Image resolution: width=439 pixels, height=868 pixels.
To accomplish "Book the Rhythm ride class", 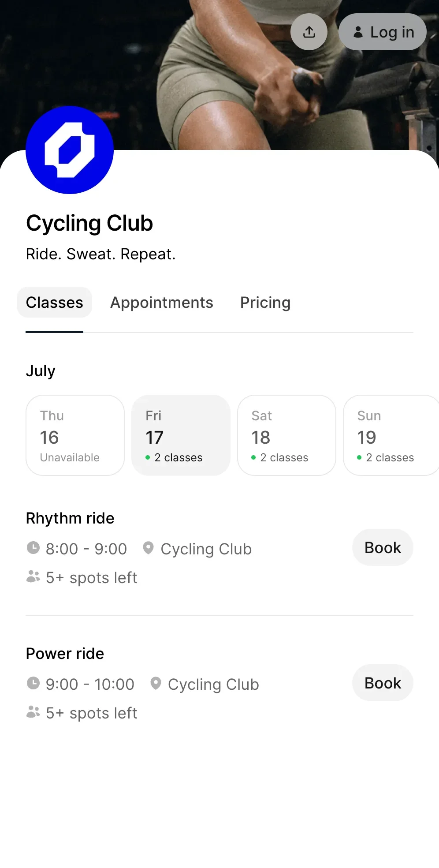I will [383, 547].
